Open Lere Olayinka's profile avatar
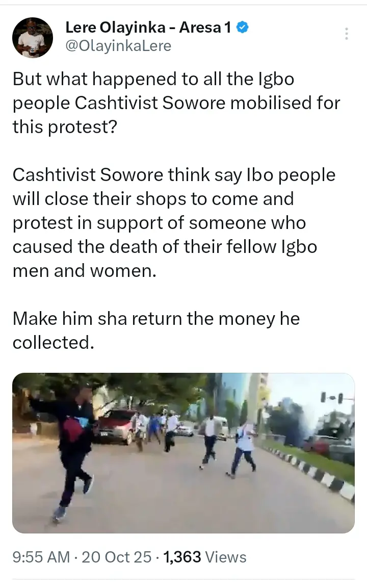This screenshot has height=588, width=367. 33,38
